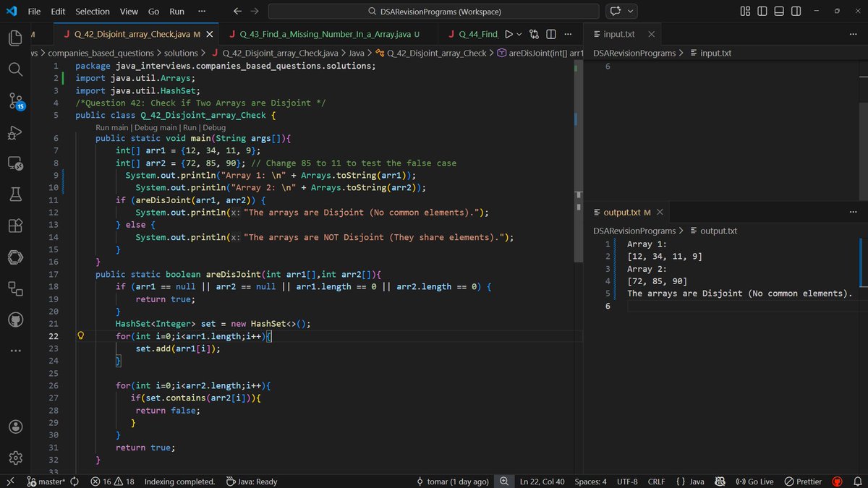Click the Prettier status bar item
The image size is (868, 488).
coord(803,481)
